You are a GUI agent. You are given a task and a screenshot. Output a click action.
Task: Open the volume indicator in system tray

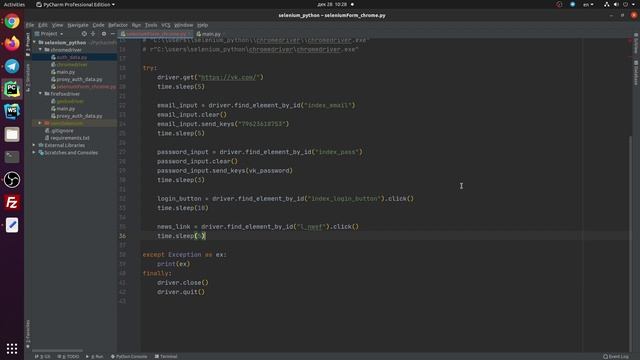[x=616, y=4]
